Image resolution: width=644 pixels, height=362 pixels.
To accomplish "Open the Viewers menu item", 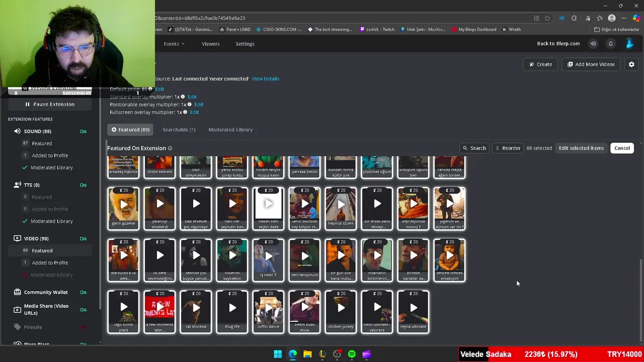I will (x=210, y=44).
